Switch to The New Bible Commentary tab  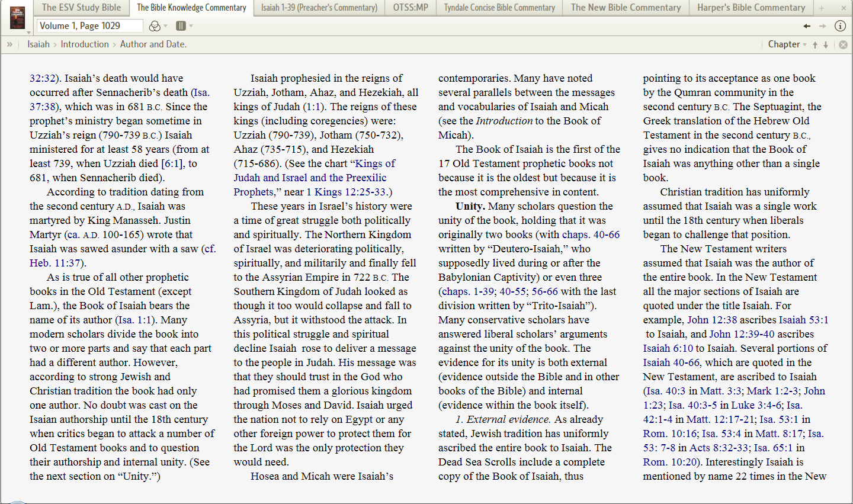click(626, 8)
